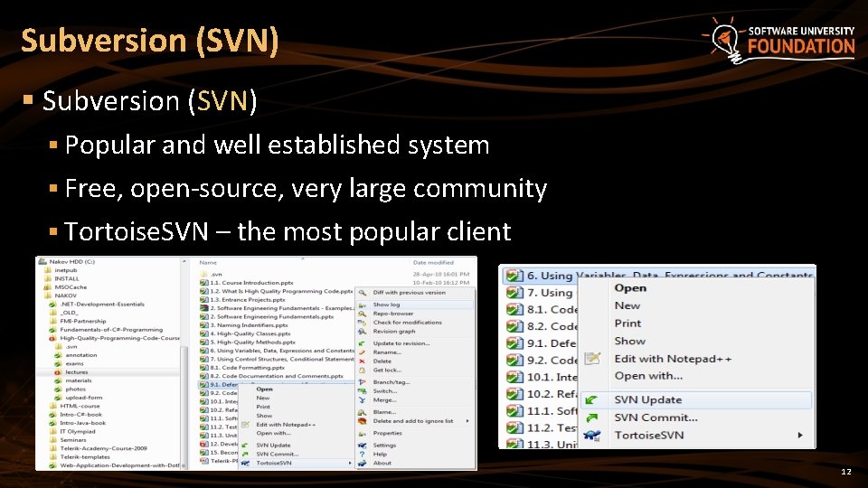Click the question mark icon beside Help

click(x=362, y=455)
